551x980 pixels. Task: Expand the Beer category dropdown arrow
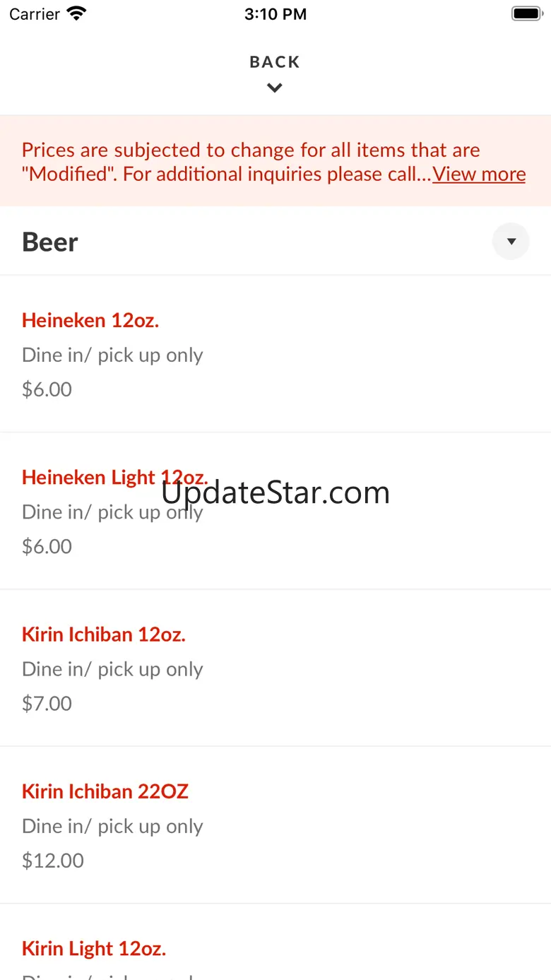(511, 242)
